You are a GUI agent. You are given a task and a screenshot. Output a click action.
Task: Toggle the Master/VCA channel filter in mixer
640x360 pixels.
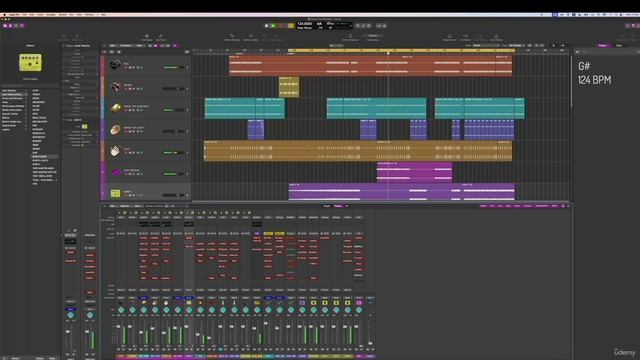click(541, 206)
